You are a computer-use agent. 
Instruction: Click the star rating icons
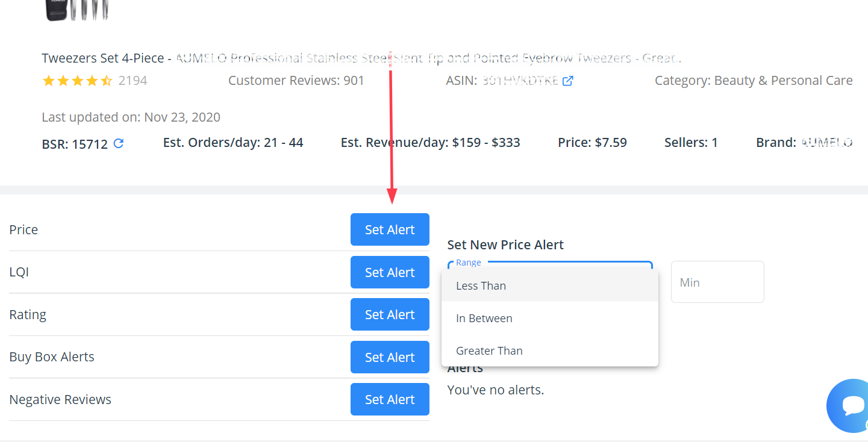click(77, 81)
